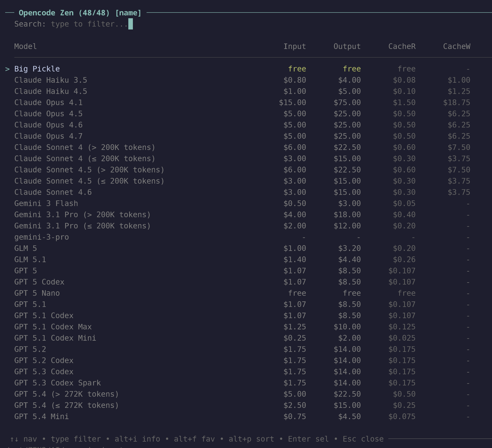The height and width of the screenshot is (448, 492).
Task: Select the GLM 5.1 model
Action: [x=242, y=260]
